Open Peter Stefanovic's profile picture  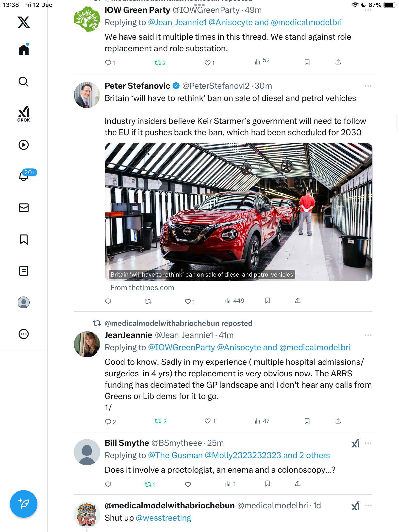coord(87,95)
